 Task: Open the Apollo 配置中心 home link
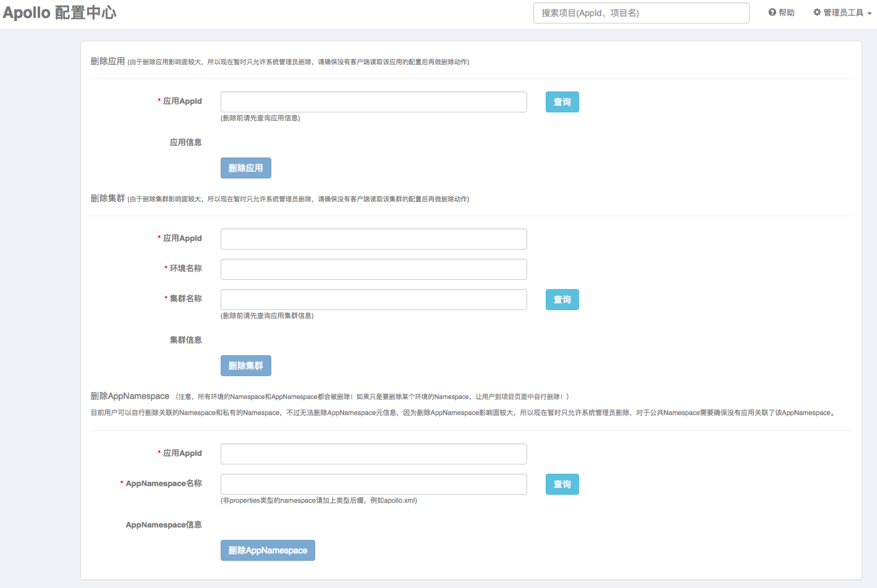pyautogui.click(x=59, y=12)
